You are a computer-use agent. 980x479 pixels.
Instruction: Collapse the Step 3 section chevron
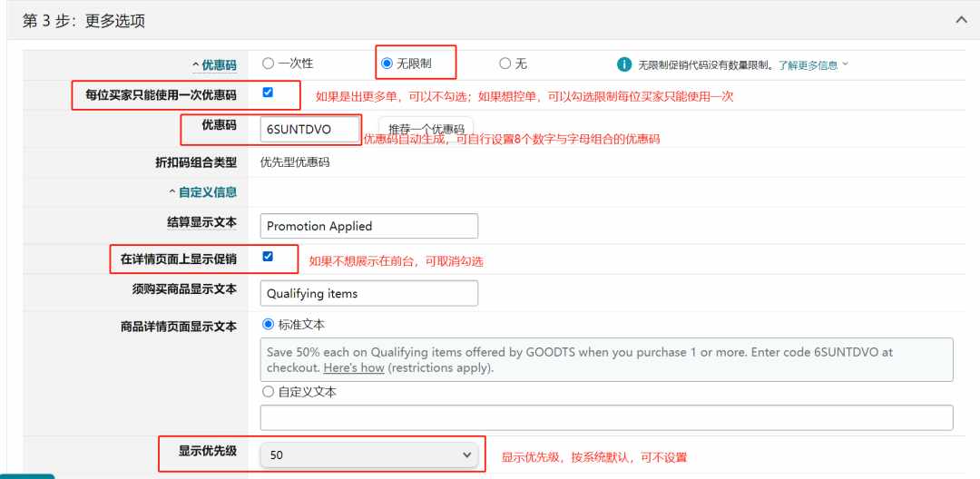click(x=961, y=20)
